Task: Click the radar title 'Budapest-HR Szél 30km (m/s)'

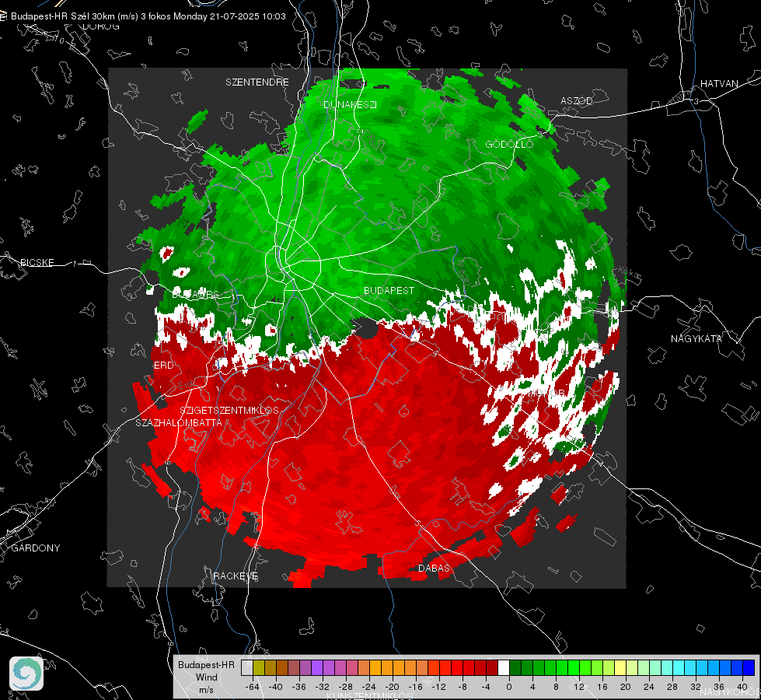Action: 75,16
